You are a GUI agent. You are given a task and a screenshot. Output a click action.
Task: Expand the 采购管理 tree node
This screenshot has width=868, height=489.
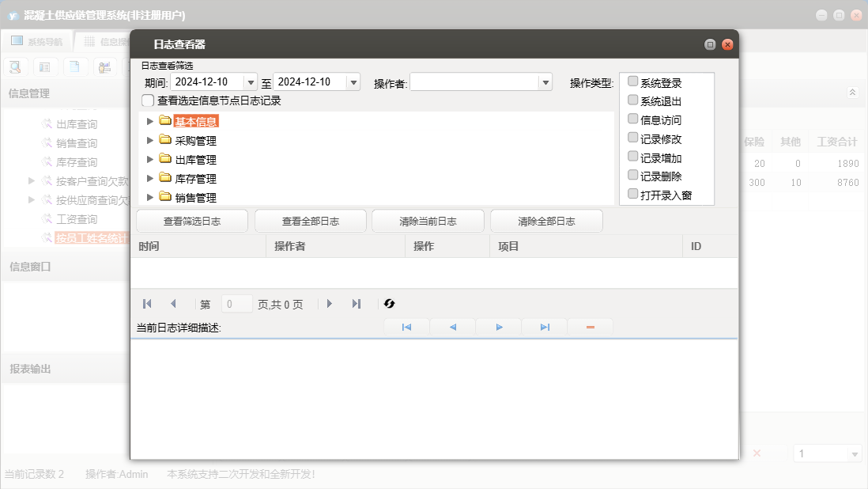click(150, 141)
